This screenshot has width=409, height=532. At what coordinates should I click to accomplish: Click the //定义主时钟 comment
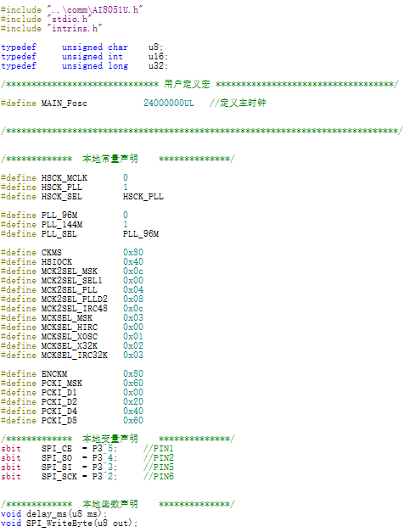[x=238, y=103]
